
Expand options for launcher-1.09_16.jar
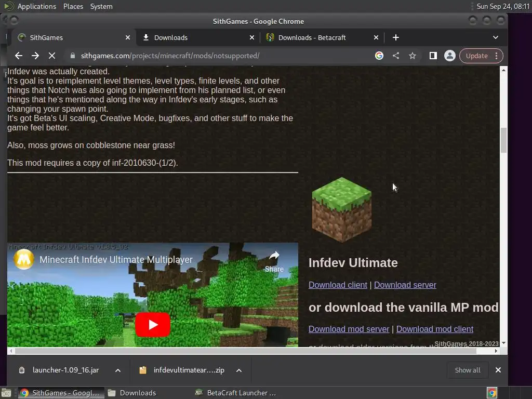[118, 370]
